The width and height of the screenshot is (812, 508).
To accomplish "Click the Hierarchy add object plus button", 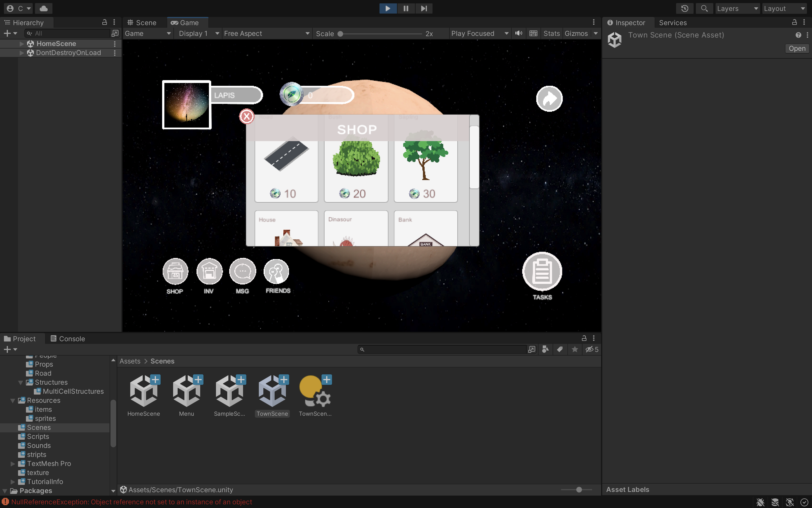I will coord(7,33).
